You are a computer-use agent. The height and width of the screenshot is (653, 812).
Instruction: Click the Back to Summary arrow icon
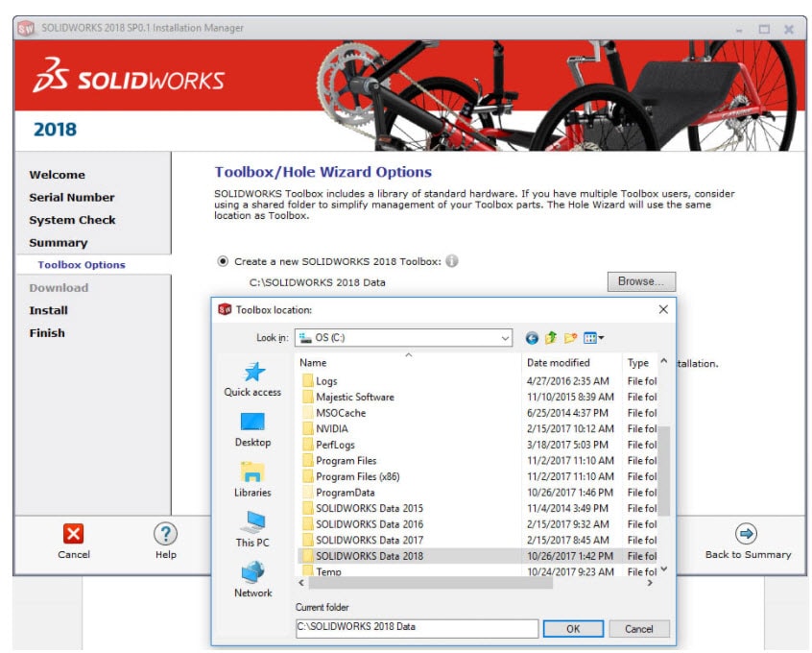pyautogui.click(x=746, y=534)
